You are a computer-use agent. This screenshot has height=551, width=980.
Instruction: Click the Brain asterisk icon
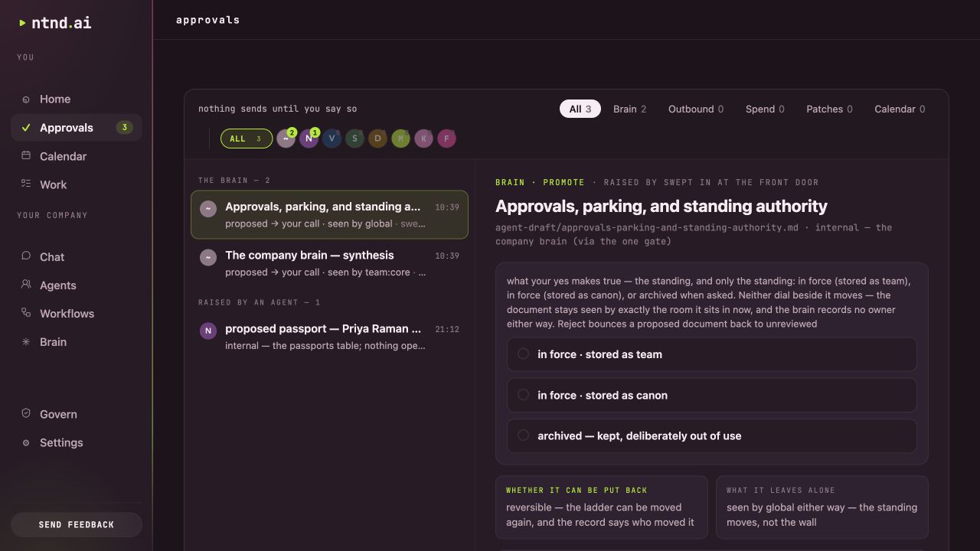coord(26,342)
